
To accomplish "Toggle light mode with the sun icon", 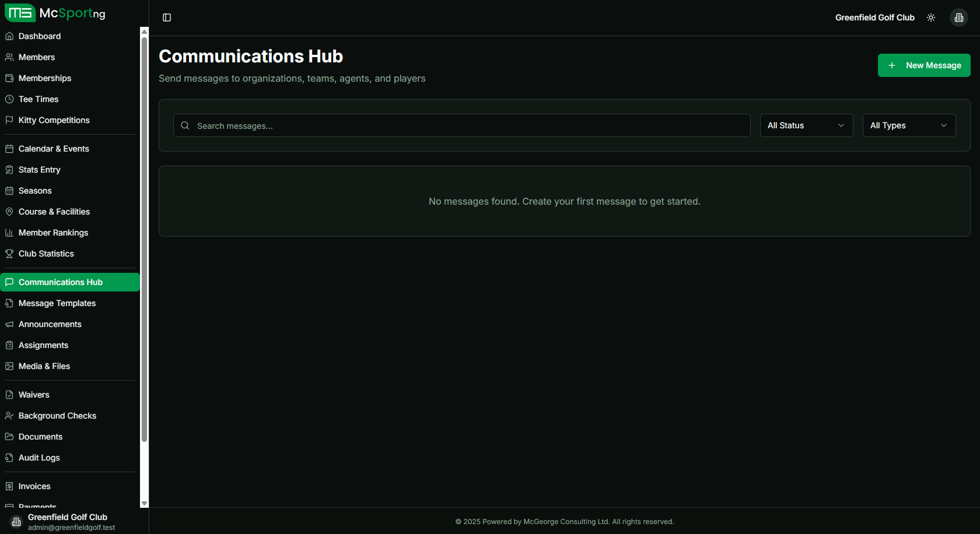I will tap(930, 17).
